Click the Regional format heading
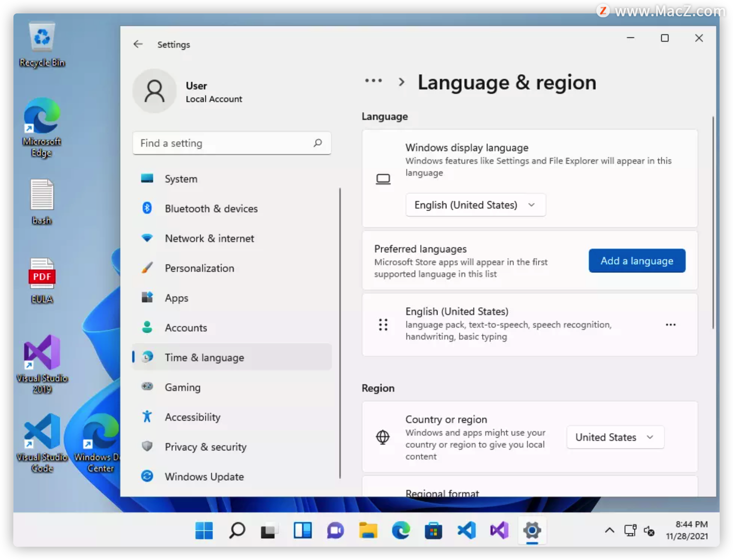733x560 pixels. point(442,493)
